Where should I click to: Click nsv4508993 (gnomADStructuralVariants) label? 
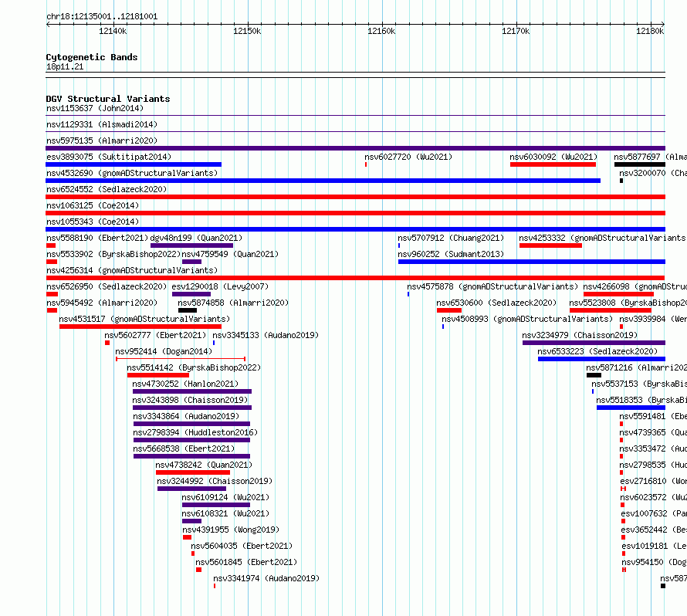click(x=527, y=319)
